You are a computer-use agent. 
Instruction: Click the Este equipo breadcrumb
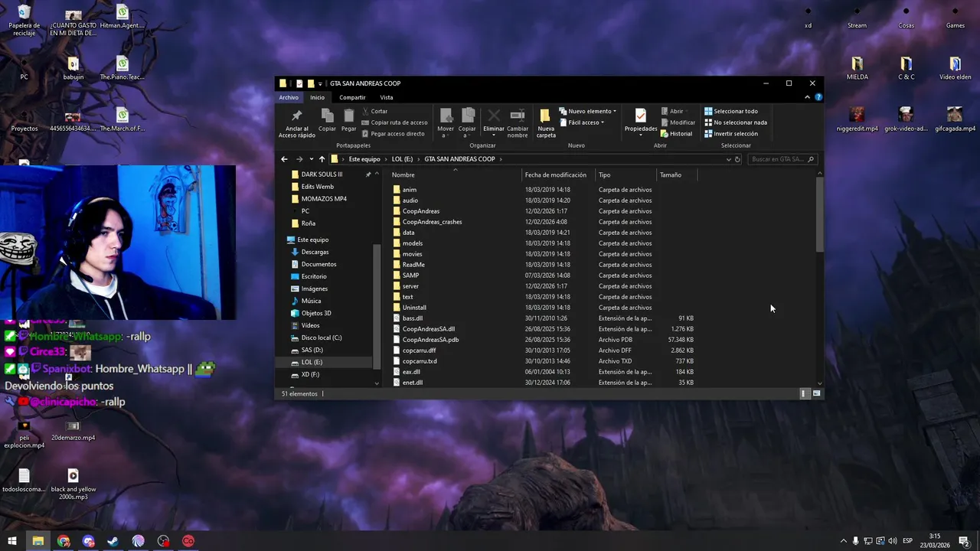(364, 159)
